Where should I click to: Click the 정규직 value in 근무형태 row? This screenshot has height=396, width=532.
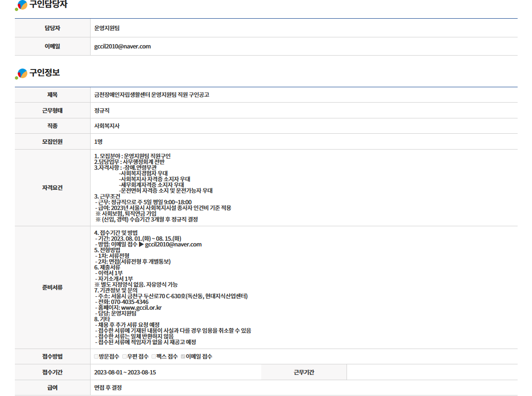(x=102, y=111)
